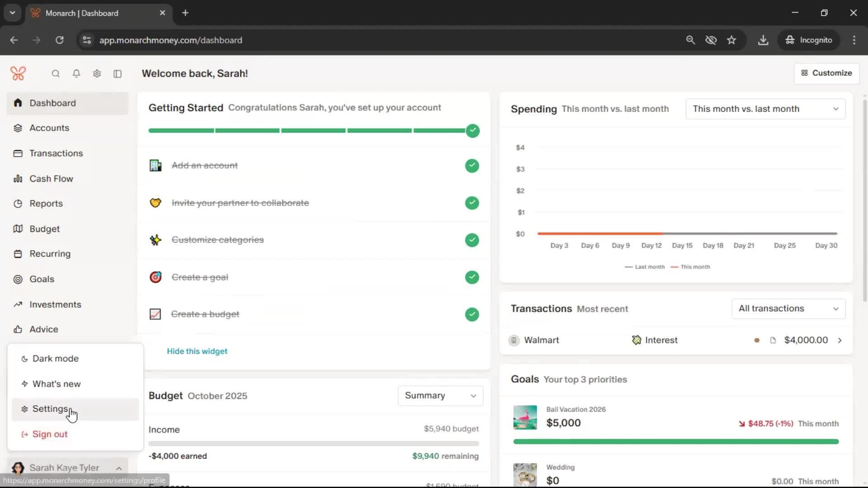Click the gear icon beside the bell
The width and height of the screenshot is (868, 488).
point(97,74)
